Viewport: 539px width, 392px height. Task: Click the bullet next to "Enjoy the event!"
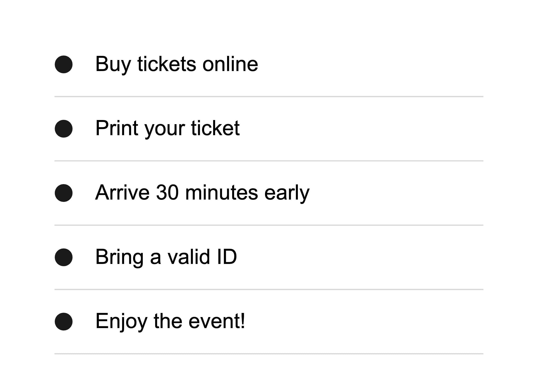coord(63,321)
